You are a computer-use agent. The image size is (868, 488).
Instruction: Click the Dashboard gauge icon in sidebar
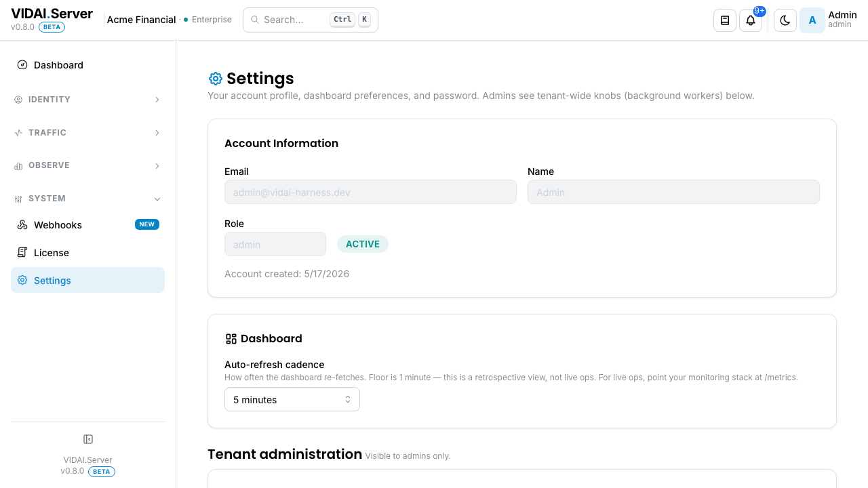point(22,65)
